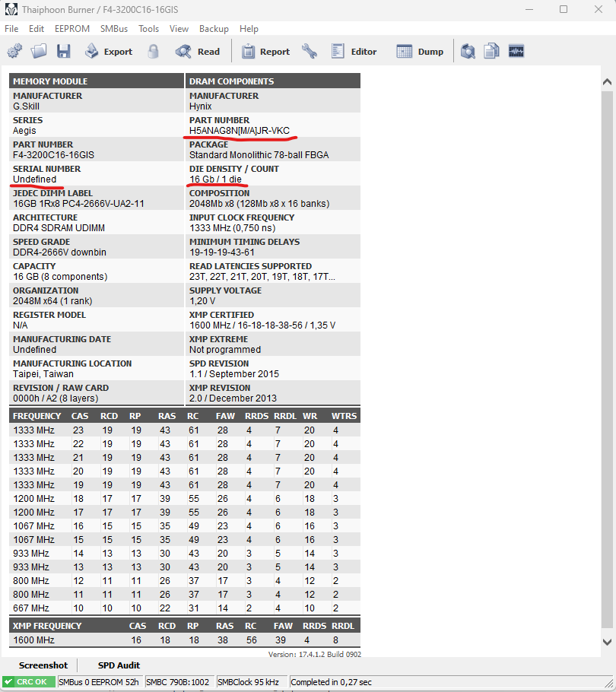Click the Undefined serial number value
Screen dimensions: 616x692
click(x=34, y=179)
